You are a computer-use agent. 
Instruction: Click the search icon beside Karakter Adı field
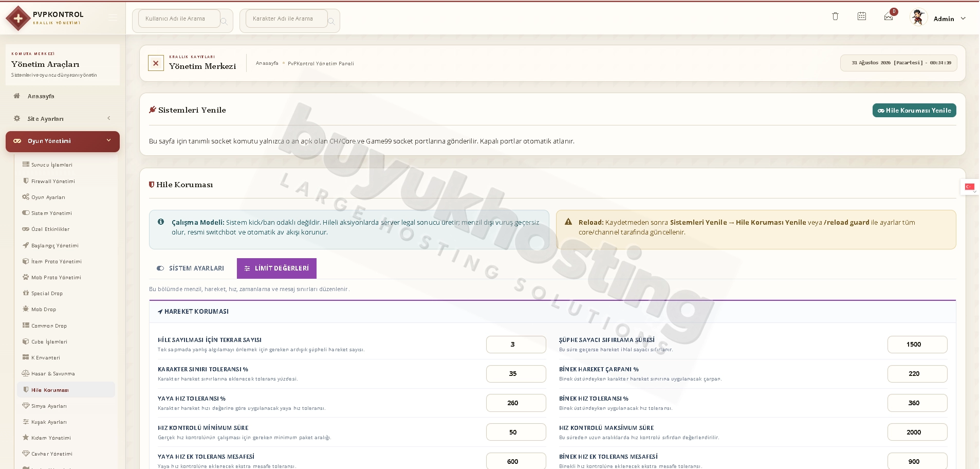[331, 21]
